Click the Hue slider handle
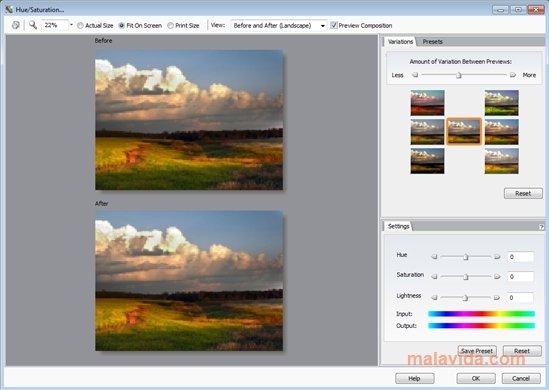The image size is (549, 390). click(466, 257)
